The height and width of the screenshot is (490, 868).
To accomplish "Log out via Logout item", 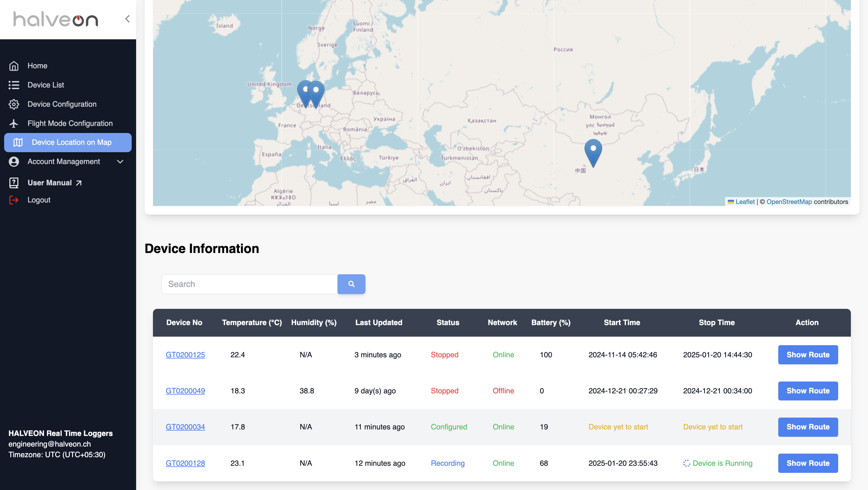I will [x=39, y=200].
